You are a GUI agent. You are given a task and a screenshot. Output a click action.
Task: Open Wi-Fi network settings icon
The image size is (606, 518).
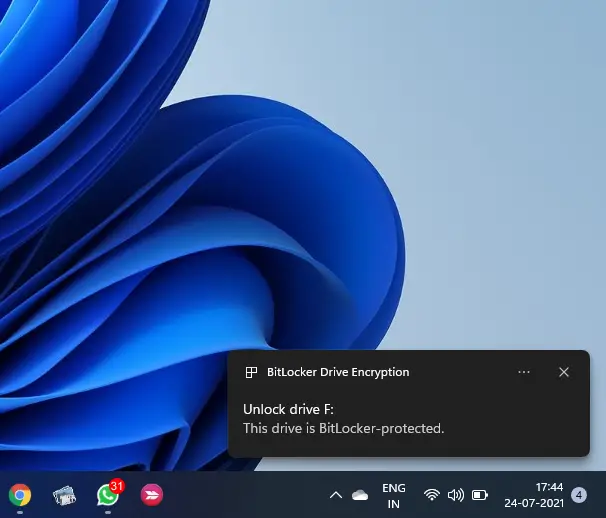coord(432,495)
